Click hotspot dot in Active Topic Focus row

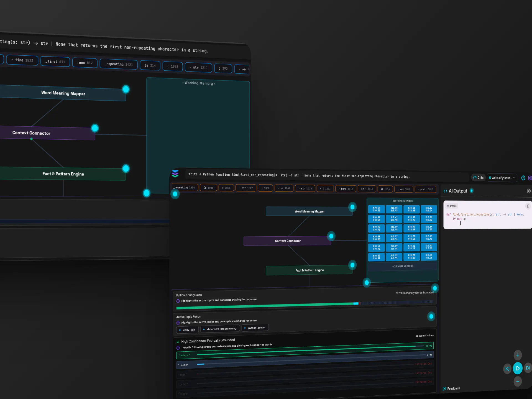coord(431,316)
